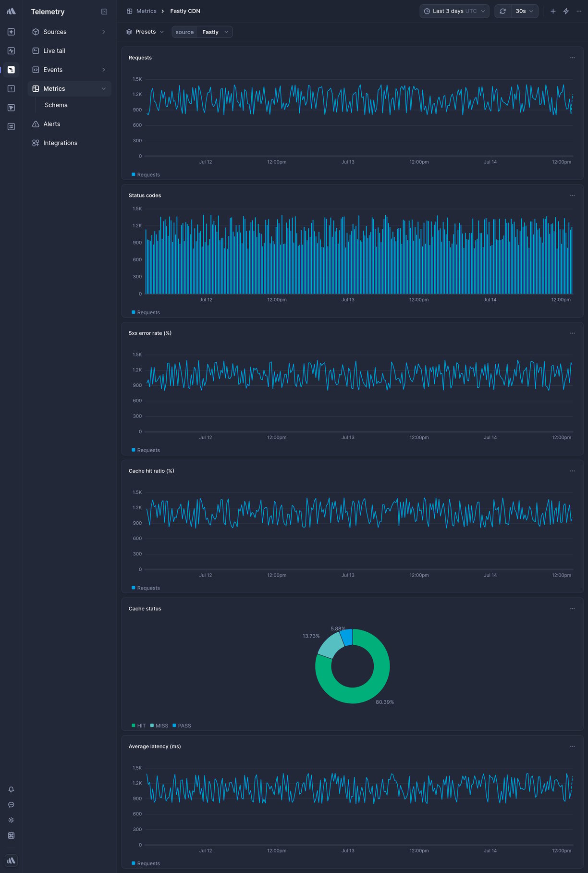Click the refresh icon in top bar
Image resolution: width=588 pixels, height=873 pixels.
tap(502, 11)
